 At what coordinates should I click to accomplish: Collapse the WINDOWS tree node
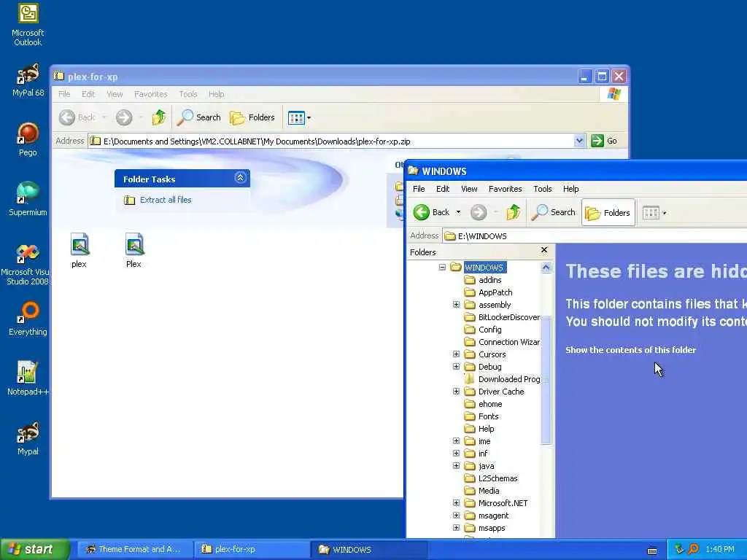442,267
